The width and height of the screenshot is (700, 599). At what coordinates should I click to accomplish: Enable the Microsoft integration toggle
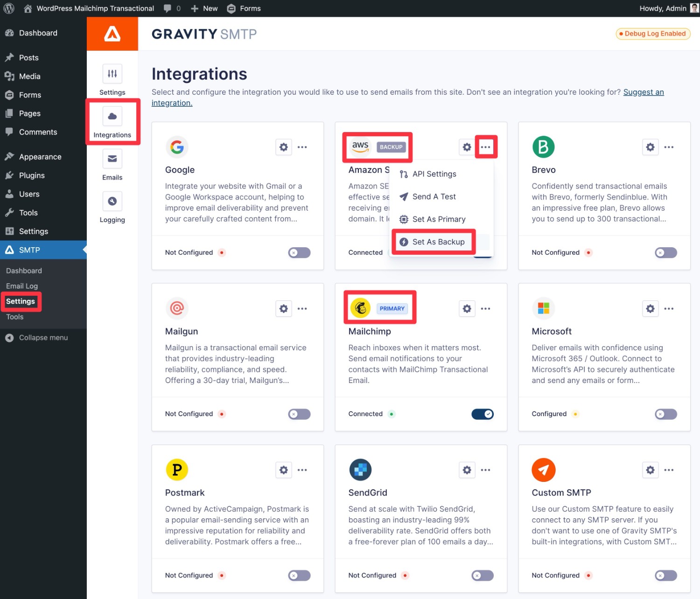point(666,414)
